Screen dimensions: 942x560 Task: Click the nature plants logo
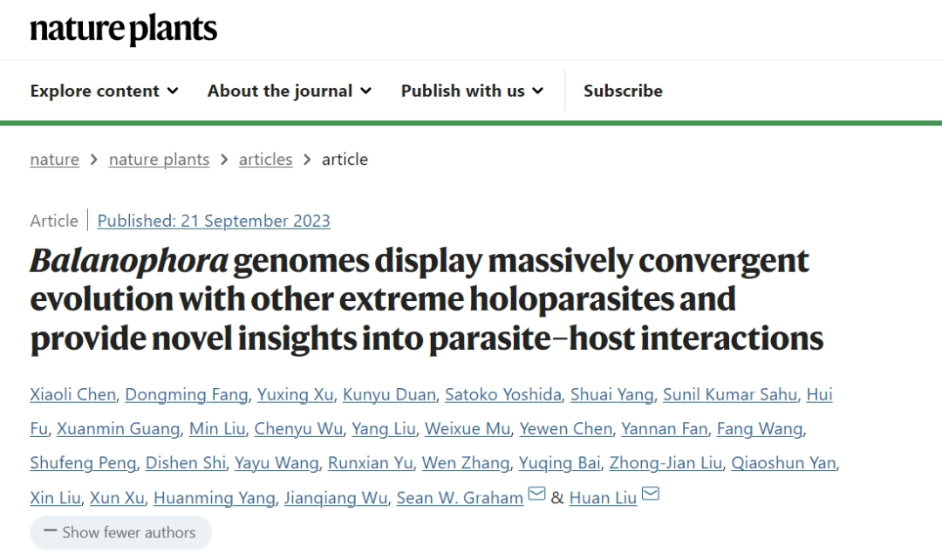coord(124,30)
